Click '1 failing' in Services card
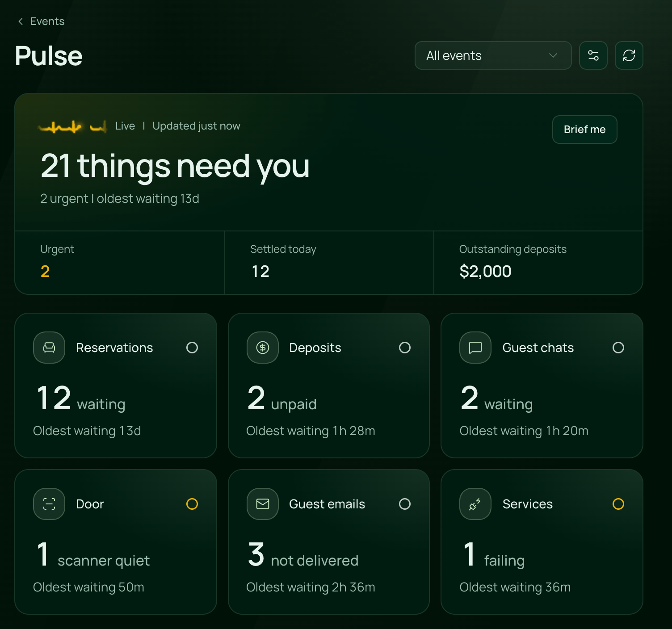Viewport: 672px width, 629px height. click(x=494, y=555)
